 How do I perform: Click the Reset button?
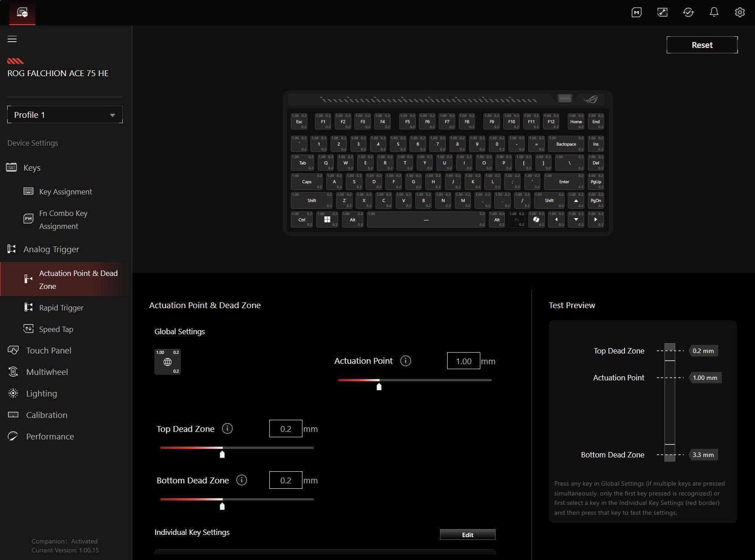(x=702, y=45)
